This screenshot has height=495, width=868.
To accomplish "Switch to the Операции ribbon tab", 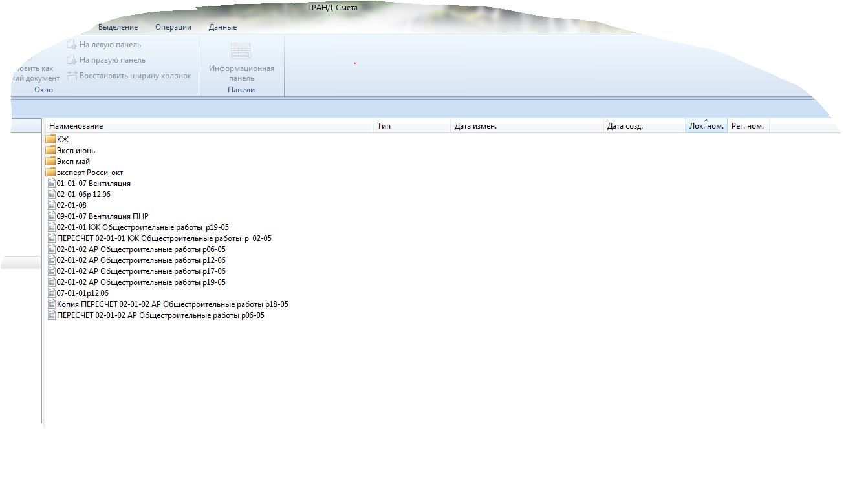I will [x=173, y=27].
